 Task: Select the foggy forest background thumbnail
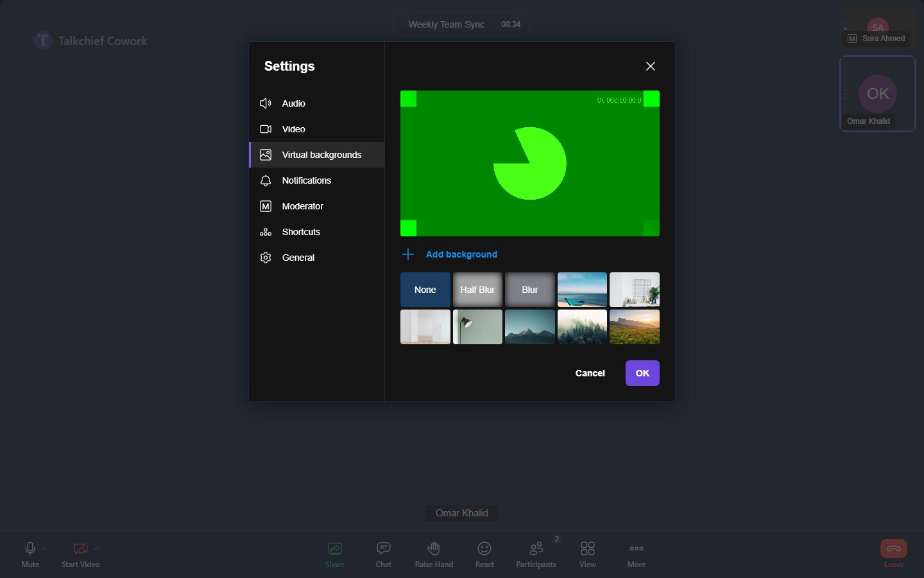(582, 327)
